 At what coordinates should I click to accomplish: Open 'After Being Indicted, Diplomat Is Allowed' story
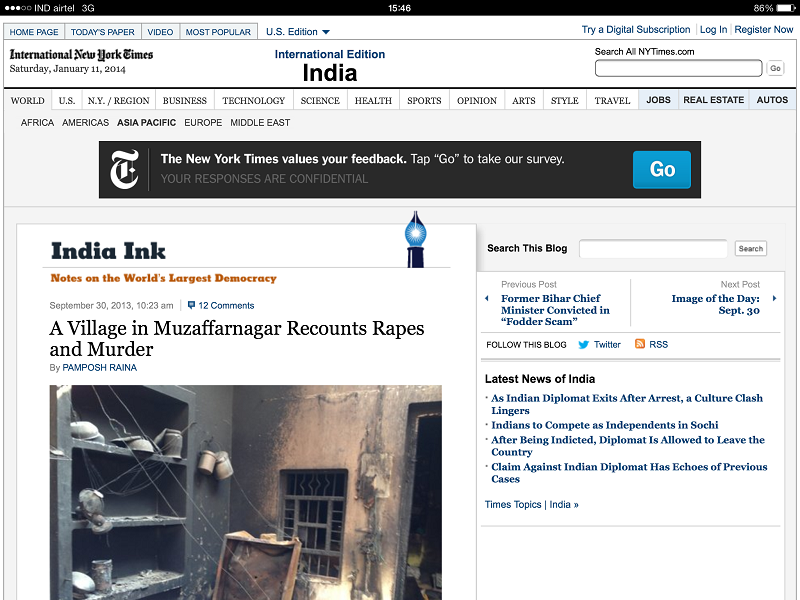tap(628, 446)
